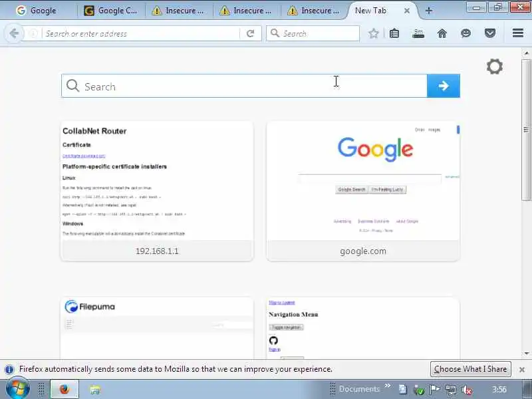Click the green check tray icon

419,390
